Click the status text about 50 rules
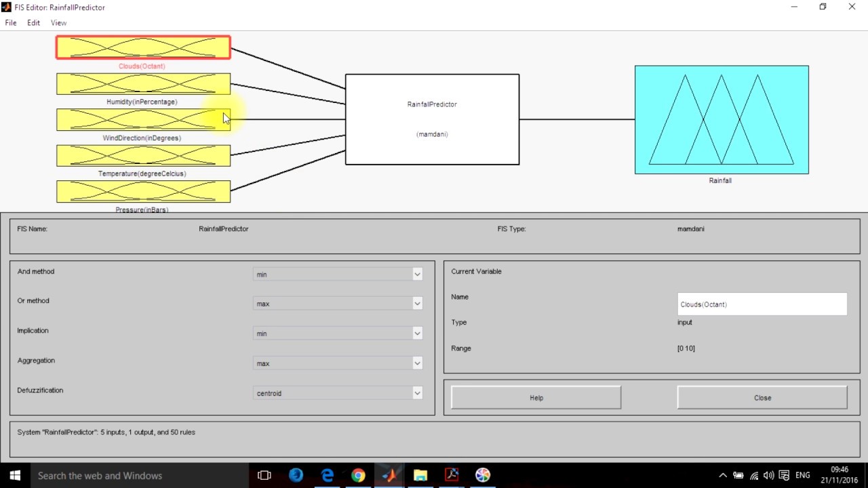Viewport: 868px width, 488px height. point(106,432)
